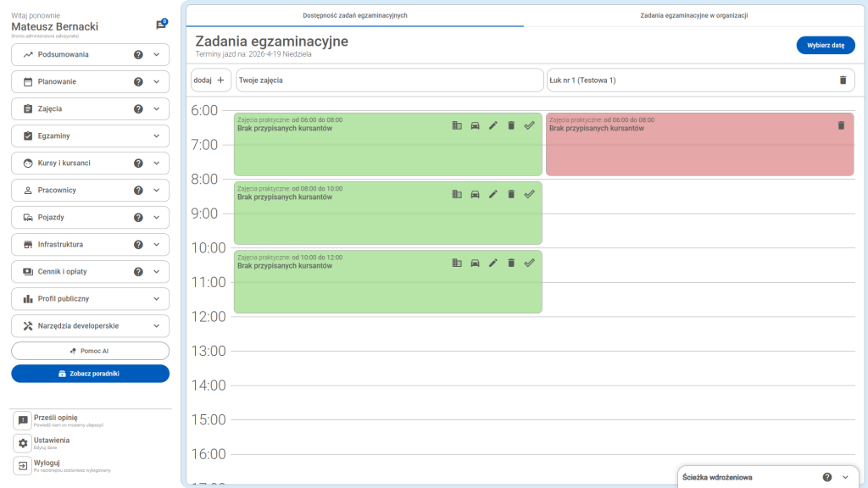Expand the Egzaminy menu section

tap(156, 136)
